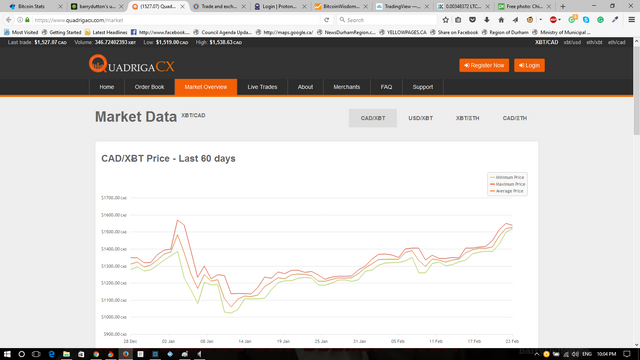Bookmark this page with the star icon

(x=445, y=20)
